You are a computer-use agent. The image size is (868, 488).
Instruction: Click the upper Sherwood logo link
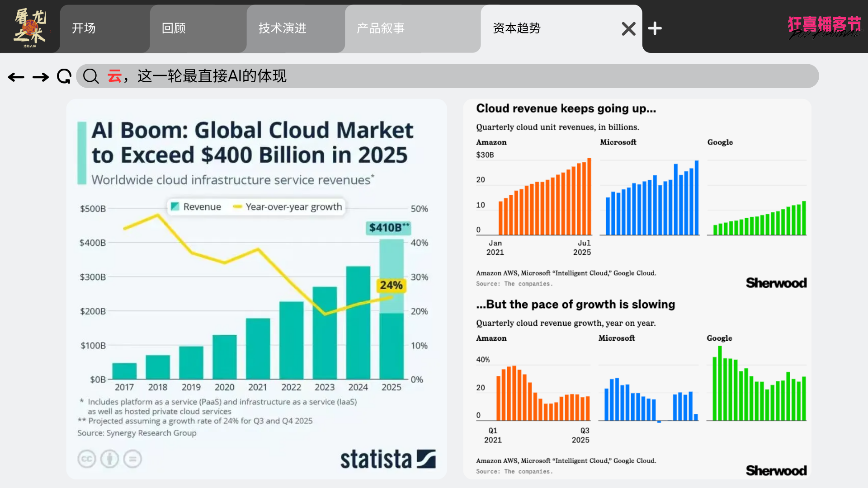pyautogui.click(x=776, y=283)
